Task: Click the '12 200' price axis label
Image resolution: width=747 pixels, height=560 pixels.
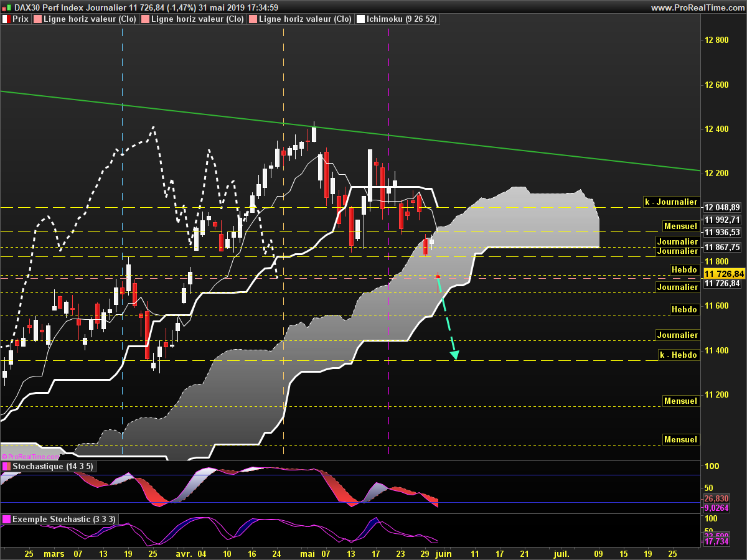Action: (716, 173)
